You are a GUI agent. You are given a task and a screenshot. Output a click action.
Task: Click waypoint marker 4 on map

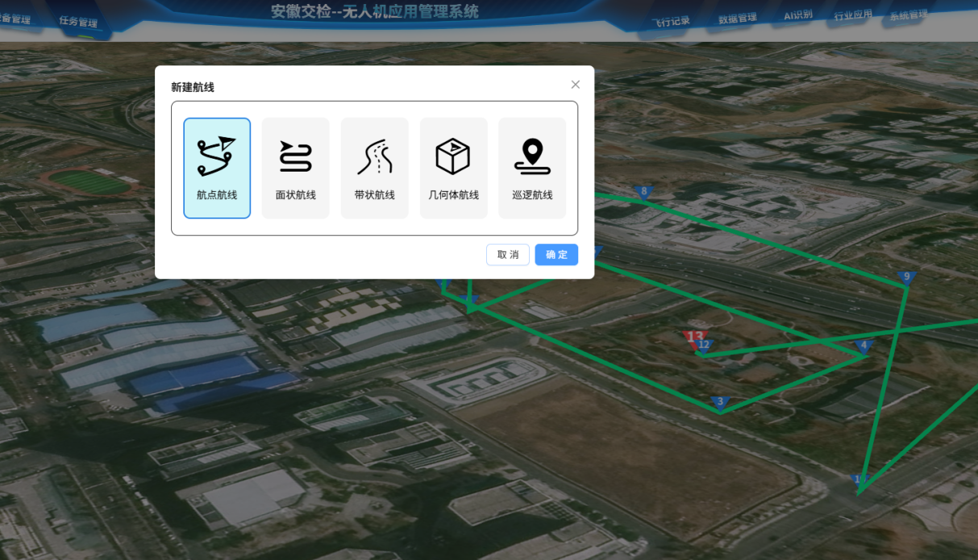[864, 346]
